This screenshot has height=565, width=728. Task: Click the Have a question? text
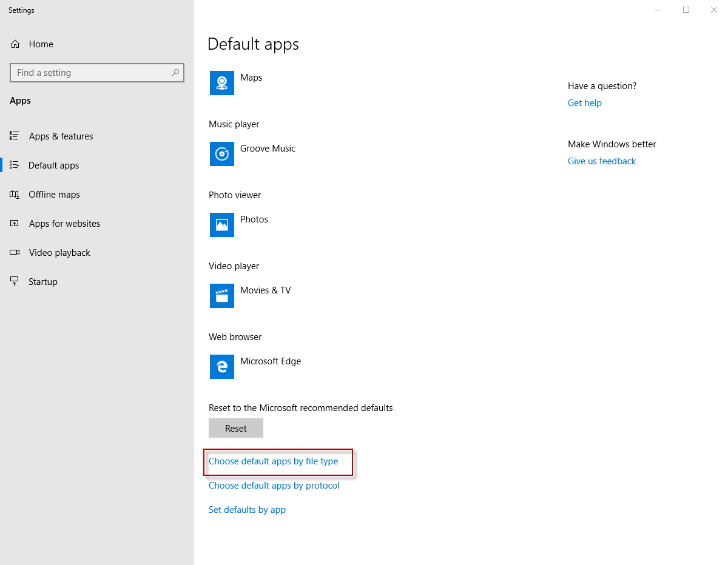coord(602,86)
